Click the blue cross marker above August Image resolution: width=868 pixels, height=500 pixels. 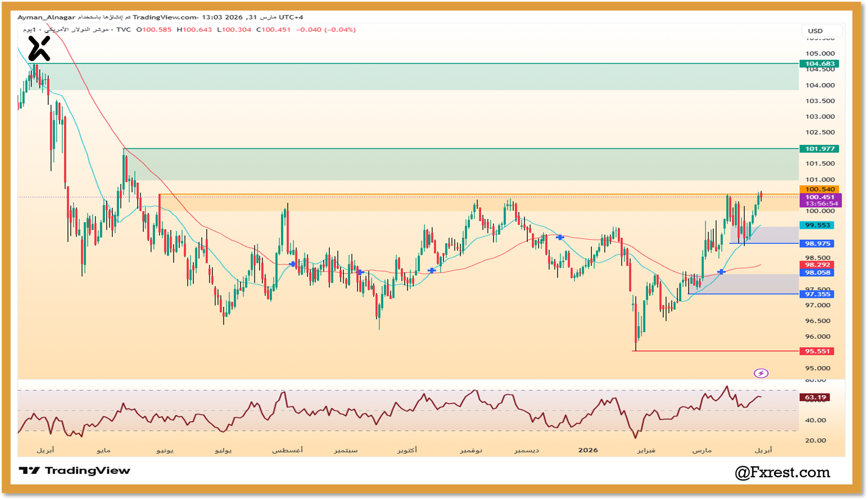pyautogui.click(x=293, y=264)
